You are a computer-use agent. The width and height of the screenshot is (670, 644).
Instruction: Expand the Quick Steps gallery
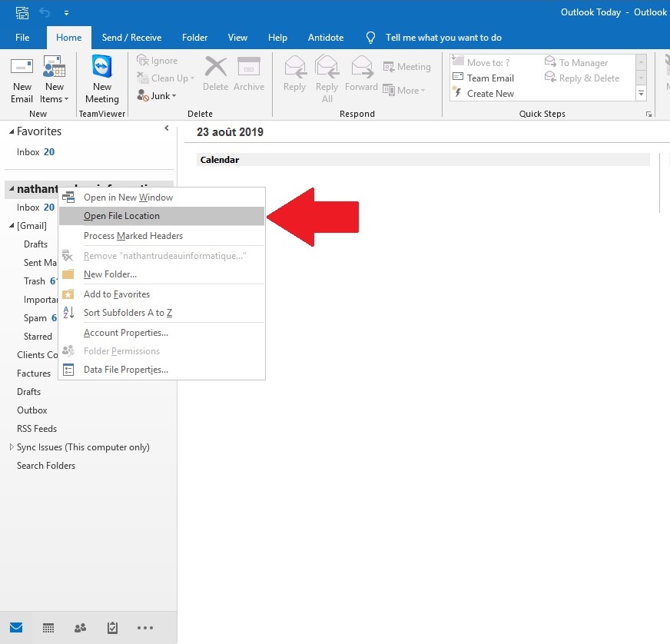[641, 93]
